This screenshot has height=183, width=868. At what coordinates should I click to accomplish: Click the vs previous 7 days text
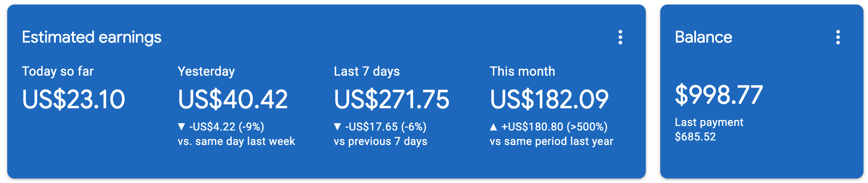coord(380,141)
